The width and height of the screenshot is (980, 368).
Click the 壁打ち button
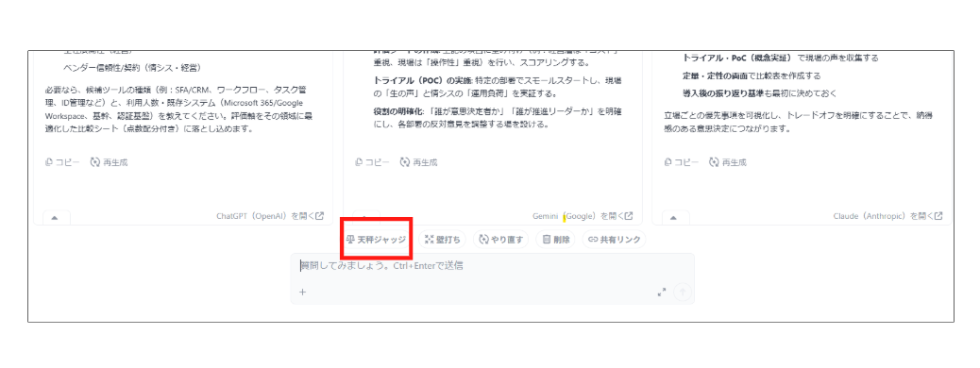pyautogui.click(x=443, y=240)
